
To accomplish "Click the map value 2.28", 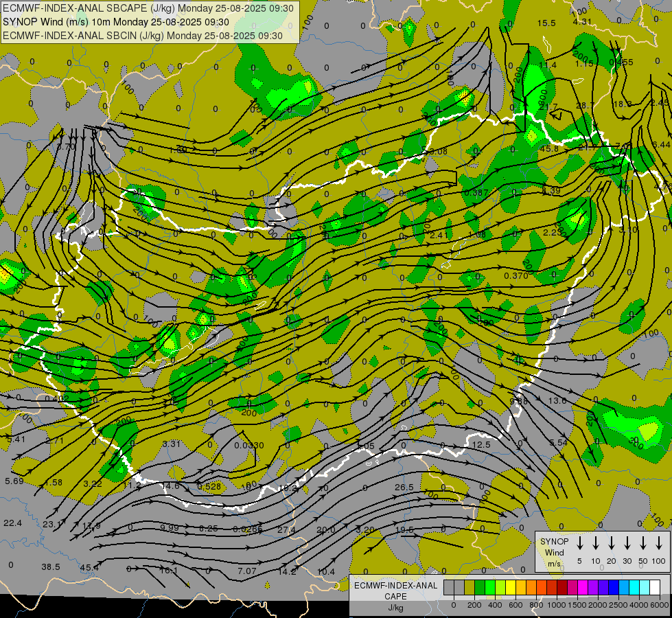I will pyautogui.click(x=552, y=232).
